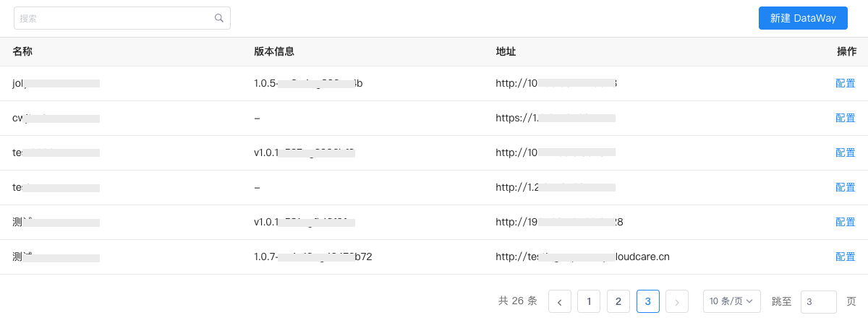Click the next page arrow
Image resolution: width=868 pixels, height=323 pixels.
click(x=676, y=301)
